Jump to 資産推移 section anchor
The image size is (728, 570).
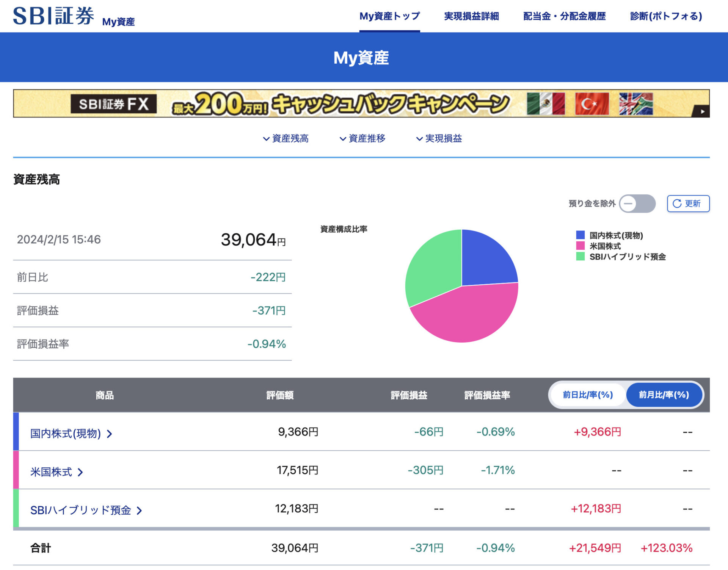[x=362, y=138]
